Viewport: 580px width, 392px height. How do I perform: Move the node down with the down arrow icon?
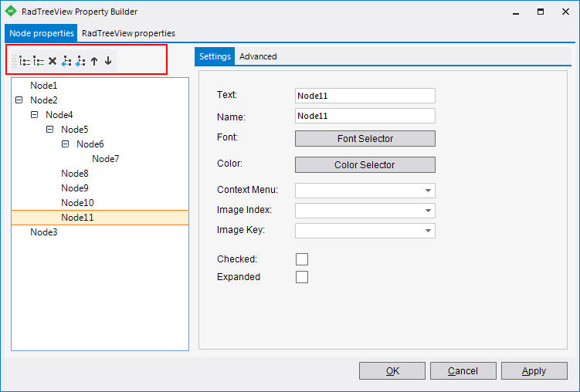pos(108,61)
